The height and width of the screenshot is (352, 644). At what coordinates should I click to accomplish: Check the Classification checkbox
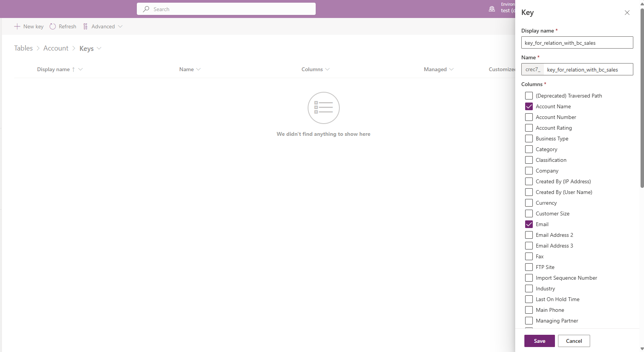point(529,160)
